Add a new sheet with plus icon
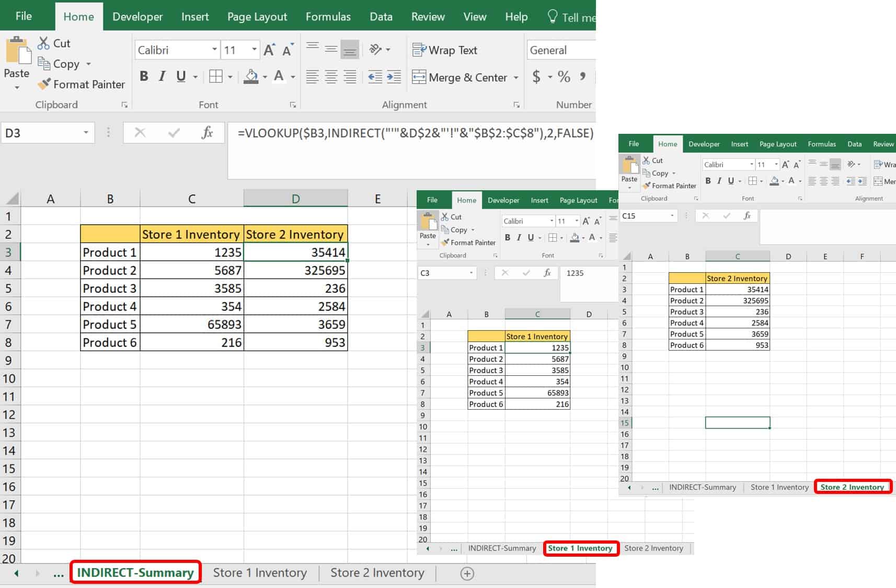 tap(467, 573)
